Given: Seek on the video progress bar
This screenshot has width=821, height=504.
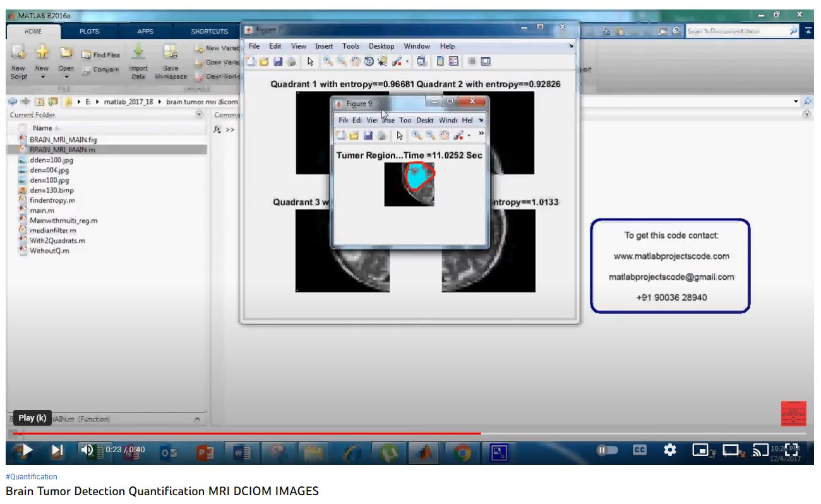Looking at the screenshot, I should (x=409, y=434).
